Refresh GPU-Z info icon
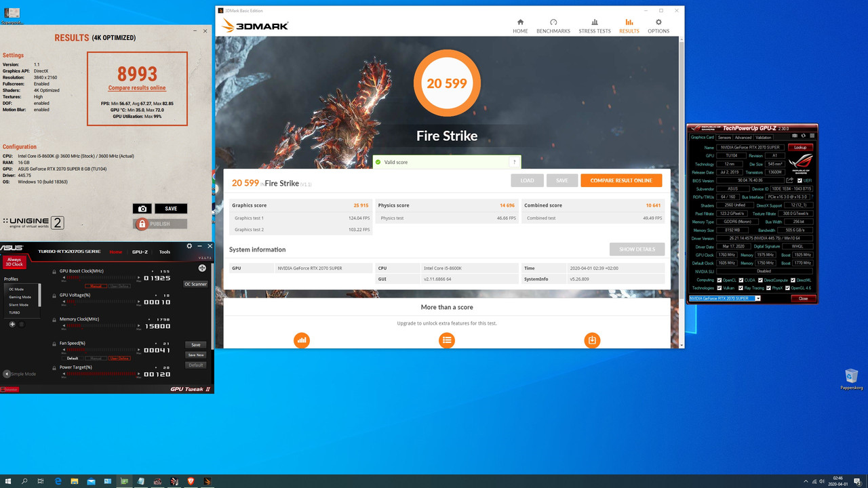This screenshot has width=868, height=488. pos(804,136)
